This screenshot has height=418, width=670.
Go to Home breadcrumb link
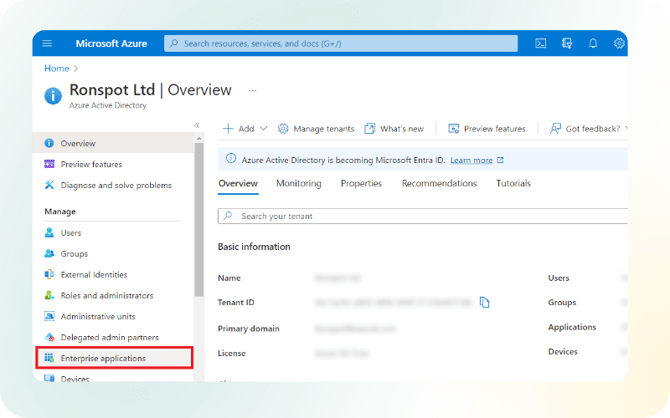pos(56,68)
